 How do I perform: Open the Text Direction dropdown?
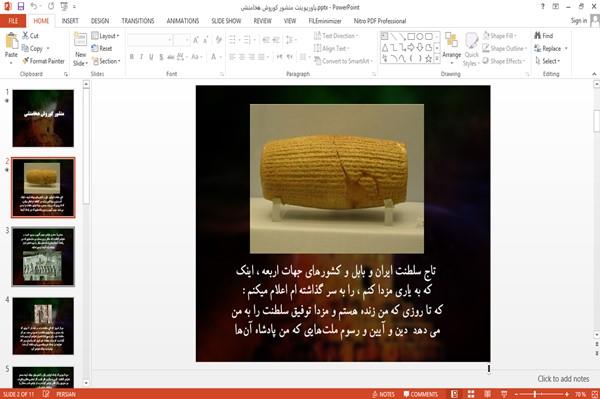[x=336, y=36]
